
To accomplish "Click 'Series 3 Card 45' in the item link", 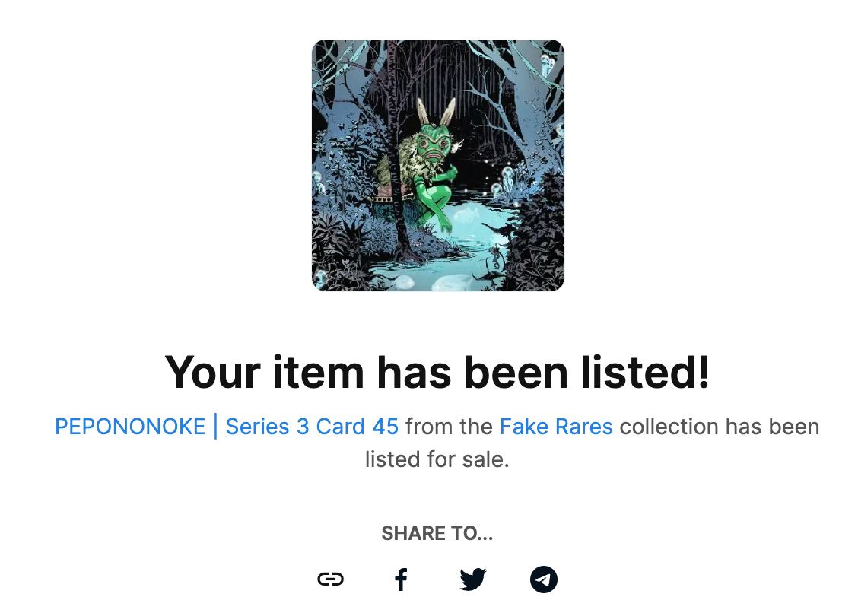I will [312, 427].
